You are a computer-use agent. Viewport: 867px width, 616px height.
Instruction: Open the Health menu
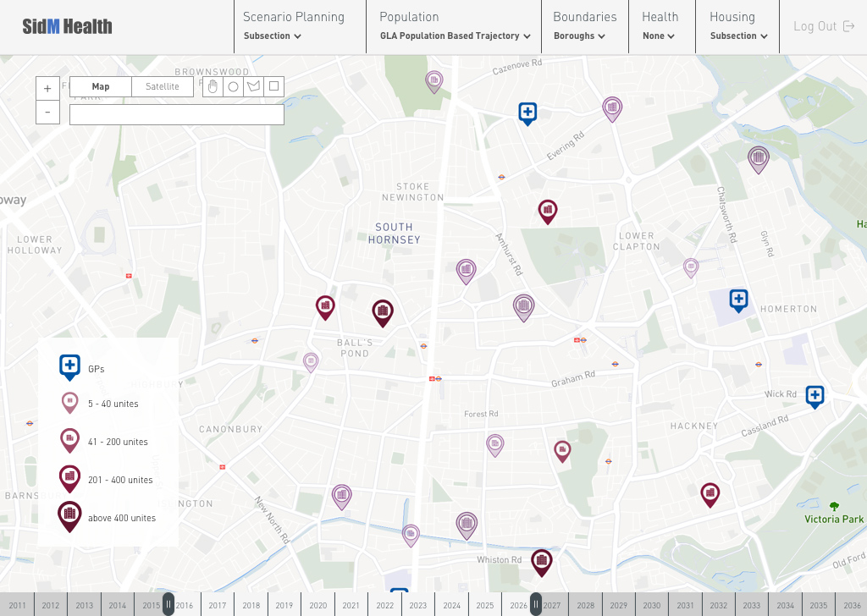tap(660, 26)
